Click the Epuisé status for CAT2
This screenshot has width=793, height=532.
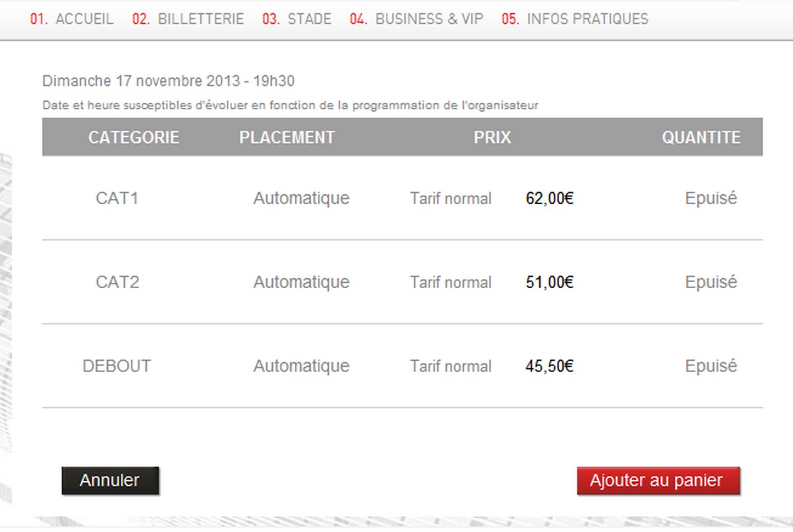coord(710,282)
